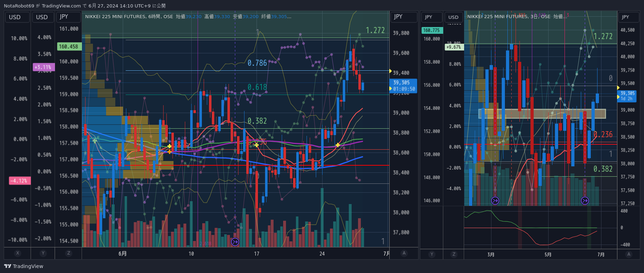
Task: Click the beige horizontal zone box on right chart
Action: coord(542,114)
